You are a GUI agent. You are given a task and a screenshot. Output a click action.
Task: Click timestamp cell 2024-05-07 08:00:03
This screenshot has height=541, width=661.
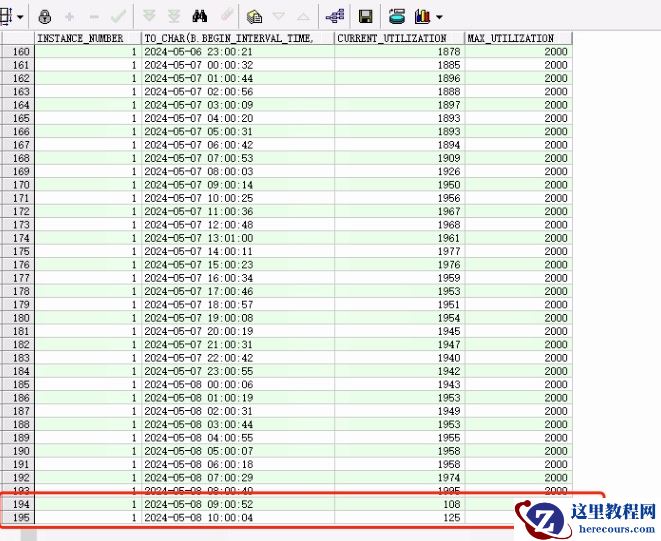tap(238, 172)
